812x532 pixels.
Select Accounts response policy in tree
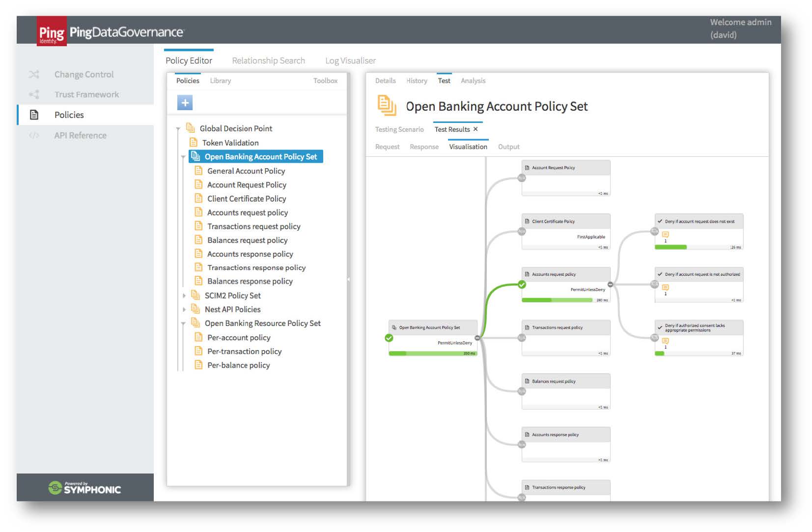(x=250, y=254)
